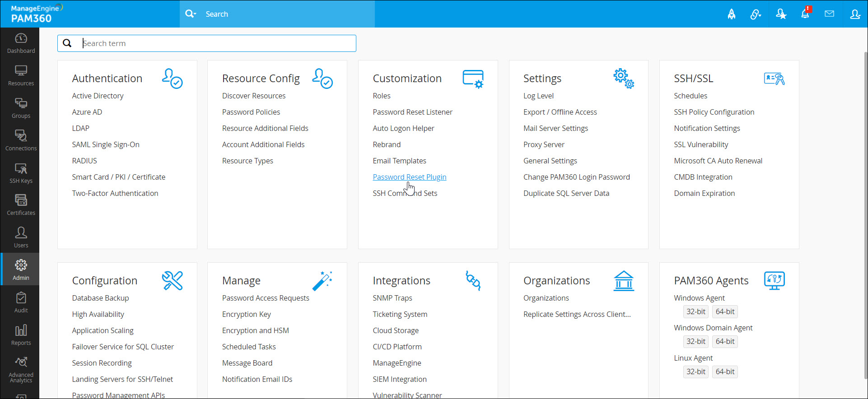Click the notifications bell icon
This screenshot has width=868, height=399.
(x=805, y=14)
